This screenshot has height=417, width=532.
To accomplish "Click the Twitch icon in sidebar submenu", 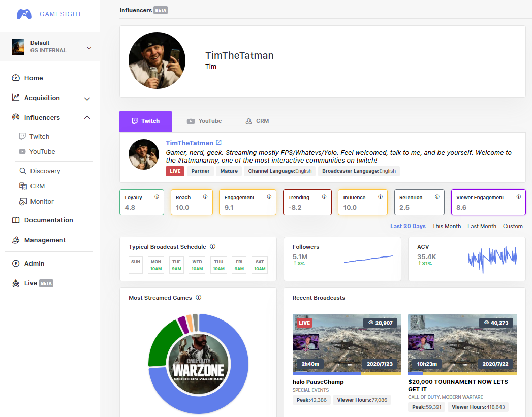I will (x=22, y=136).
